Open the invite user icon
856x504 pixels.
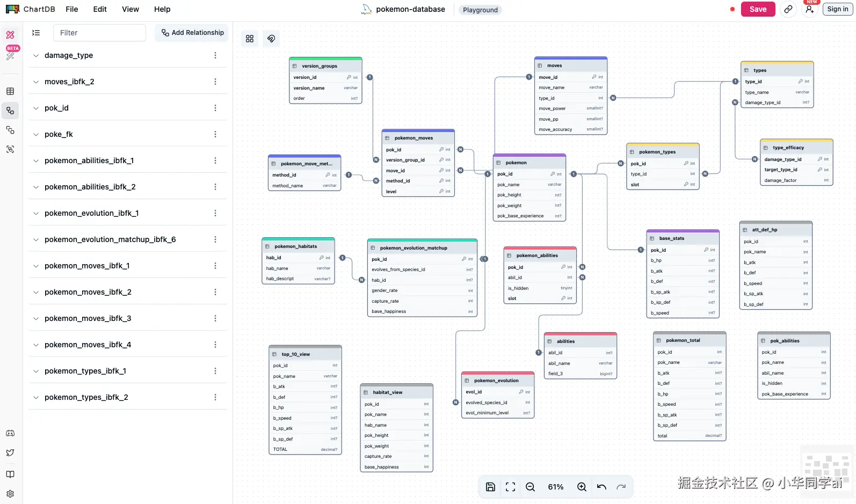810,9
